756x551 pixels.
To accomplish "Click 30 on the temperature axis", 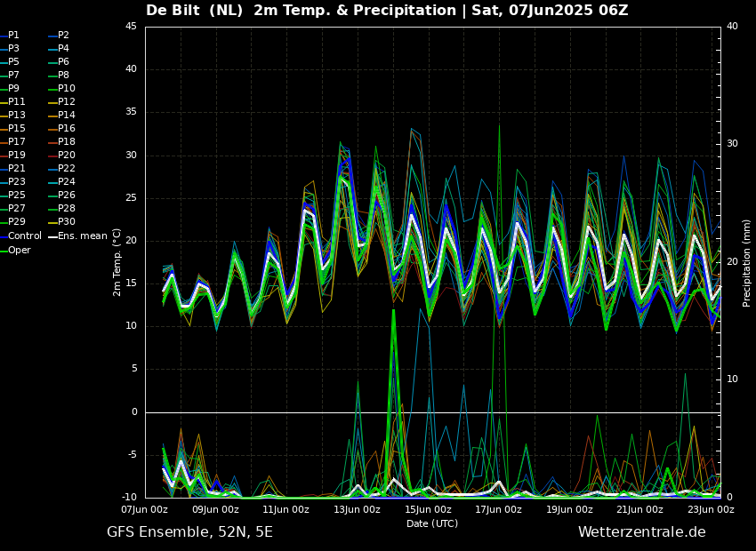I will 131,156.
